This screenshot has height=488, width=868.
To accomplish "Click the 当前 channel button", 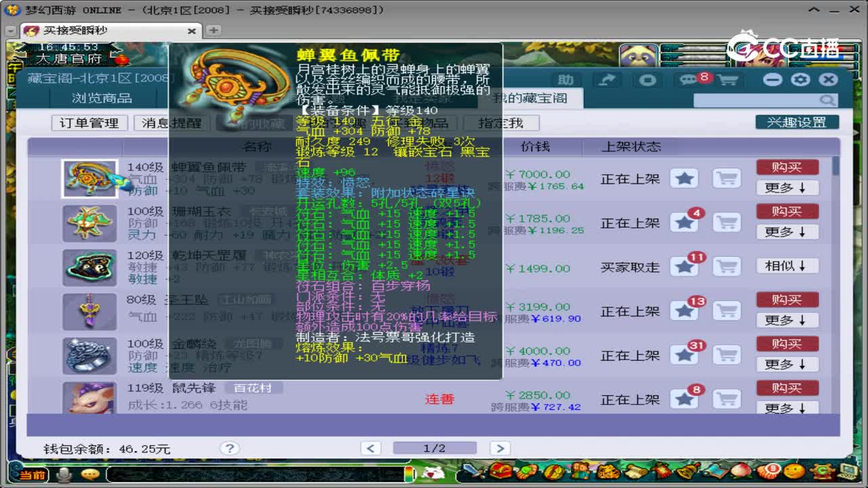I will (x=32, y=475).
